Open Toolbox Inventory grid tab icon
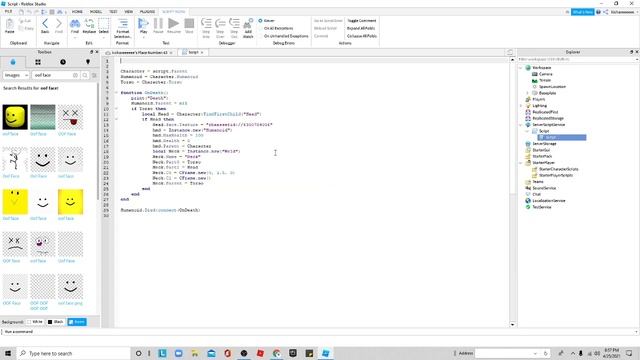This screenshot has width=640, height=360. point(38,62)
